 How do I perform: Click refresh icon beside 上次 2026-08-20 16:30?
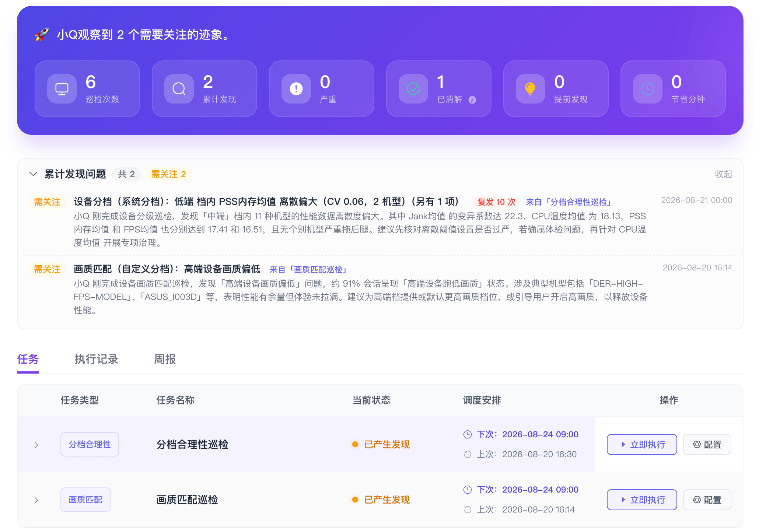pyautogui.click(x=468, y=454)
